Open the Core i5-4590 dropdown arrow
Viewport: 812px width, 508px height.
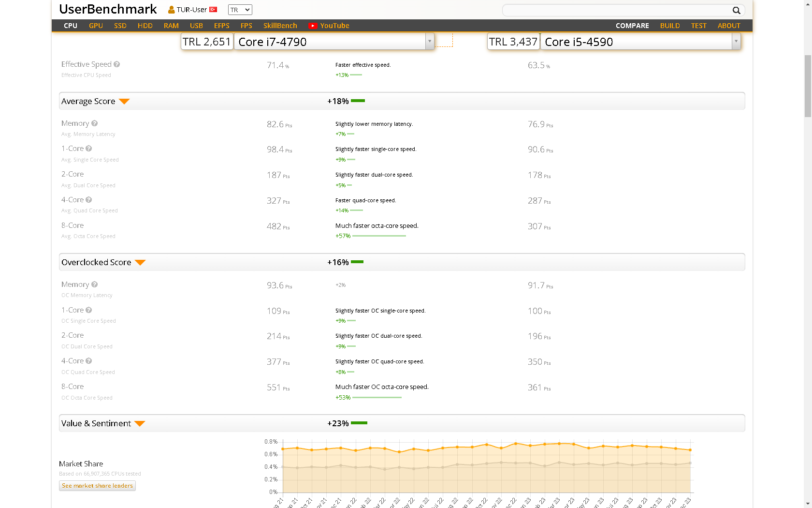(736, 42)
